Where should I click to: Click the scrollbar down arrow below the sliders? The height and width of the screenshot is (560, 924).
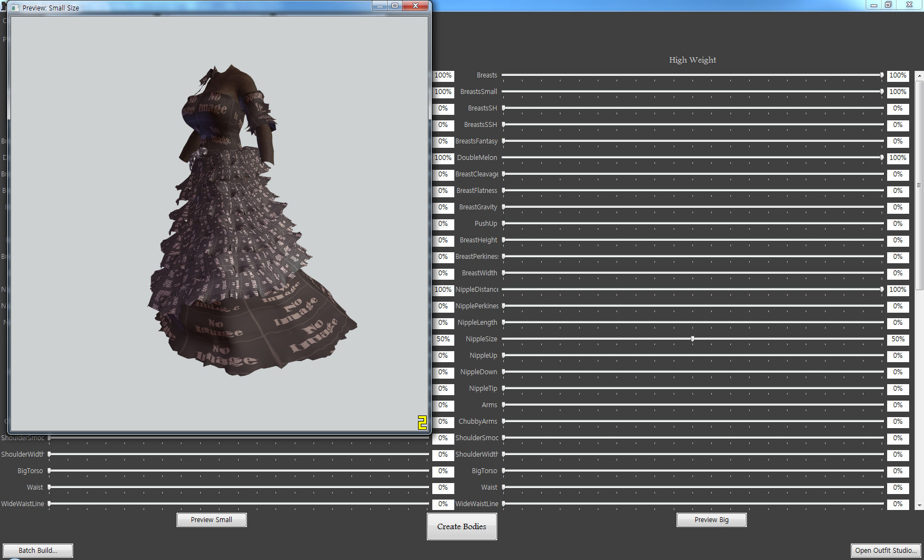919,506
